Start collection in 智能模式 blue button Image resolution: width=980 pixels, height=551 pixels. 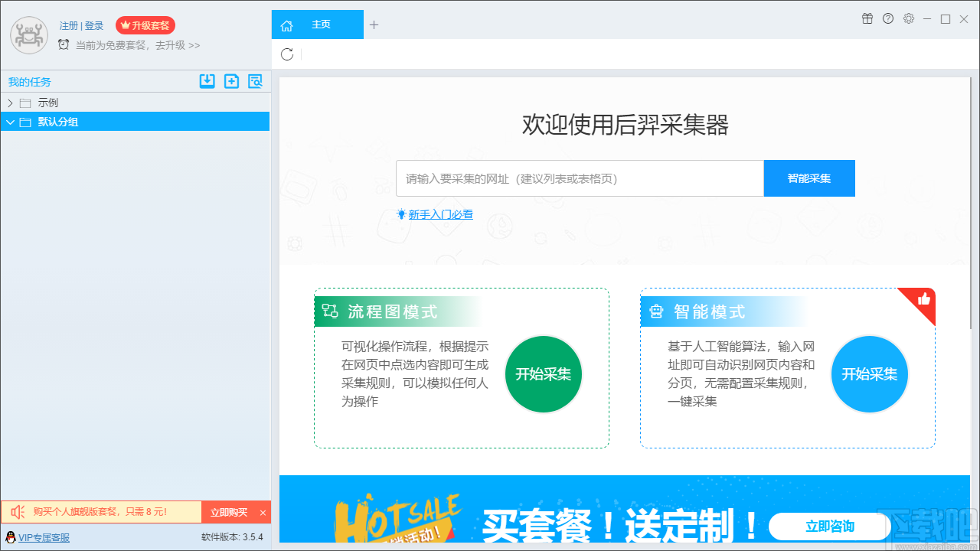870,374
